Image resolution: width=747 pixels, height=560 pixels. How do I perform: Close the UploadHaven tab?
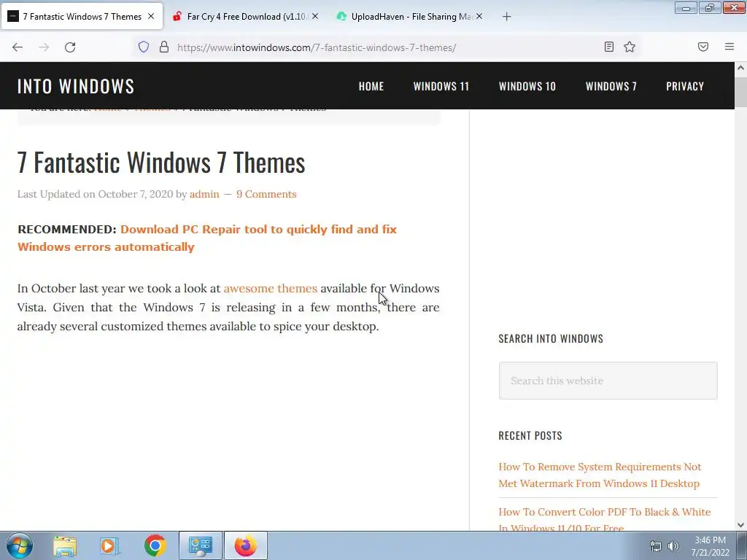click(479, 16)
